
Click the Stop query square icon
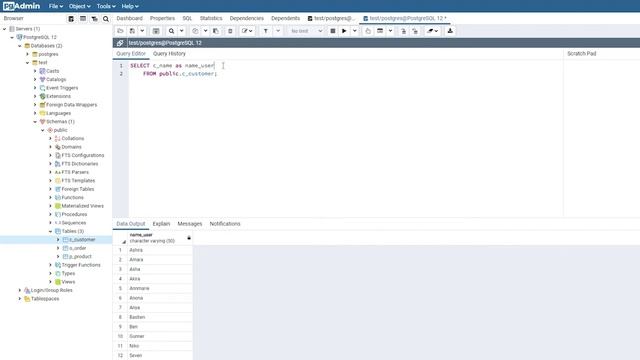click(x=333, y=31)
